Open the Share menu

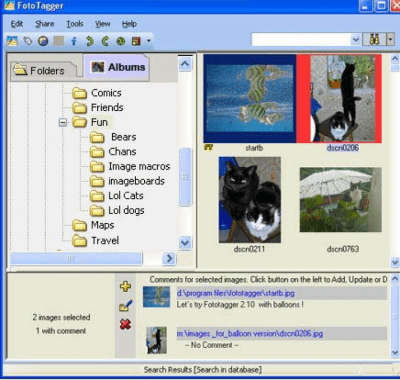click(x=45, y=24)
